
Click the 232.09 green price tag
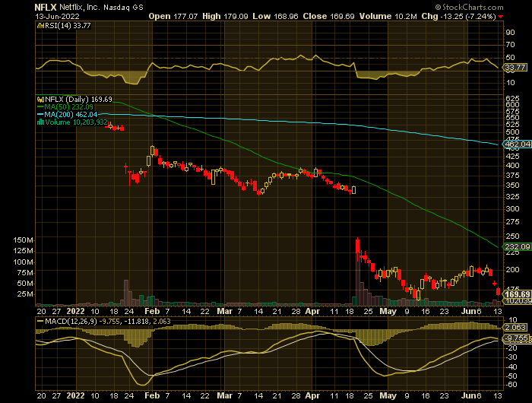pyautogui.click(x=518, y=247)
